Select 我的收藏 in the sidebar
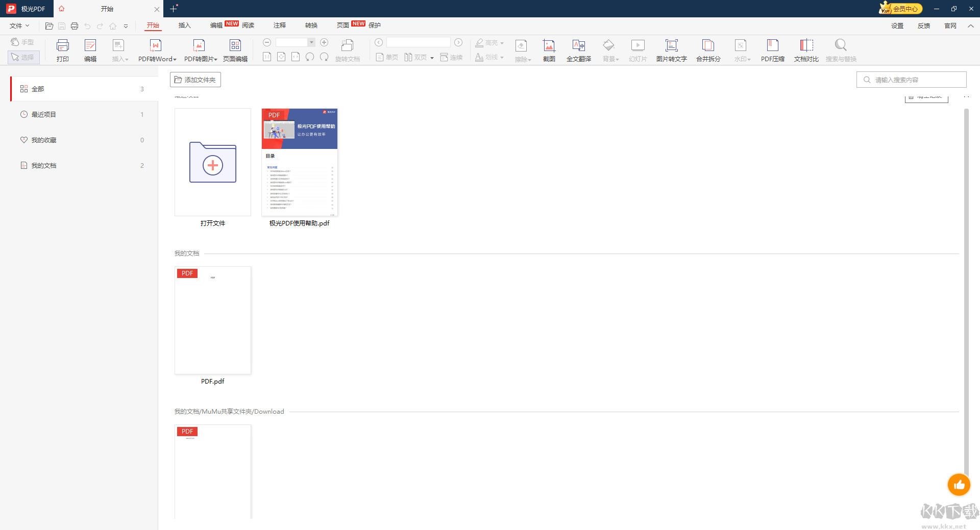 click(84, 140)
